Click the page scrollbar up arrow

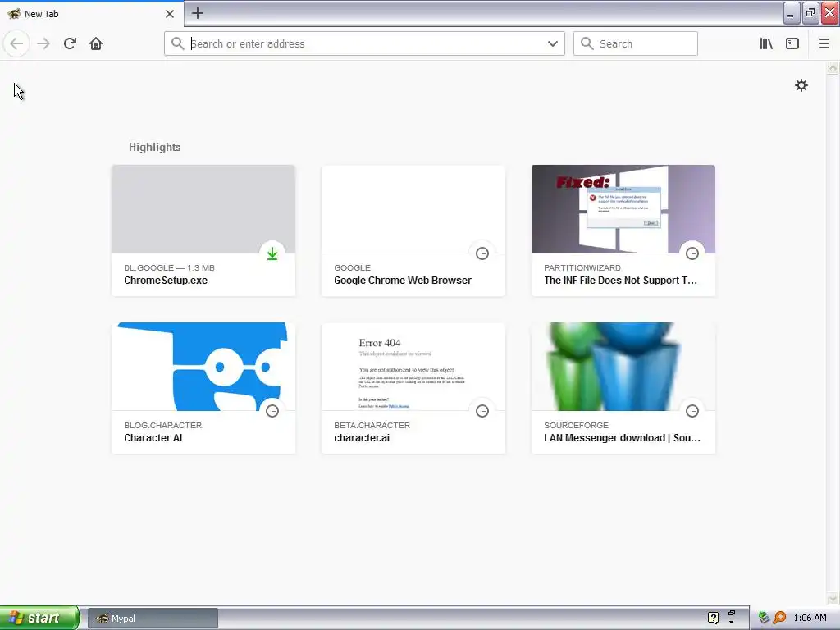pos(833,67)
